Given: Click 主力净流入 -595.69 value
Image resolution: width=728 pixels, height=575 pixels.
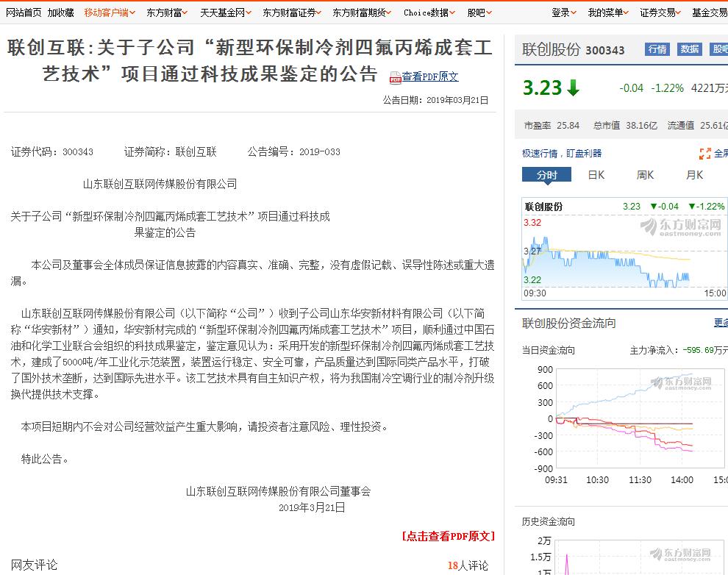Looking at the screenshot, I should point(679,350).
